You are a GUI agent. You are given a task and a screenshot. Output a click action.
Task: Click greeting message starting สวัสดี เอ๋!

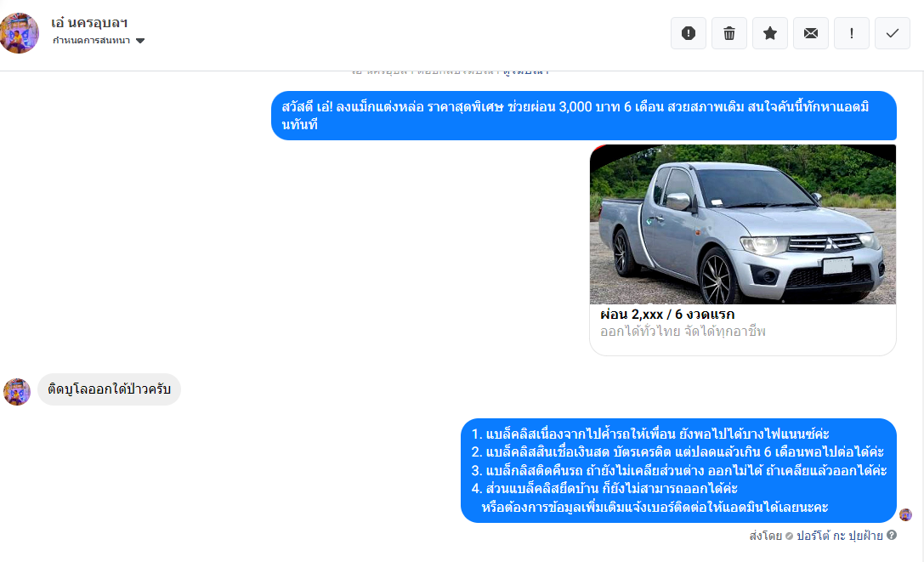(x=583, y=116)
